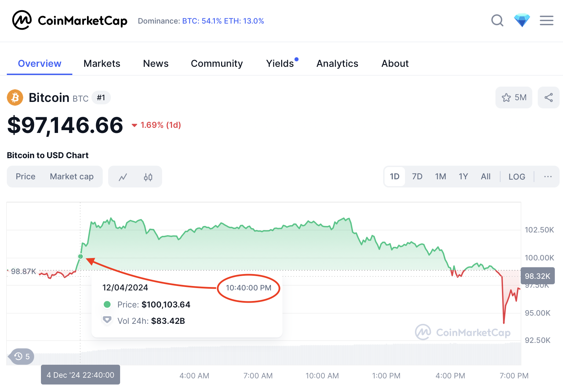Click the 4 Dec '24 22:40:00 time label

[81, 375]
